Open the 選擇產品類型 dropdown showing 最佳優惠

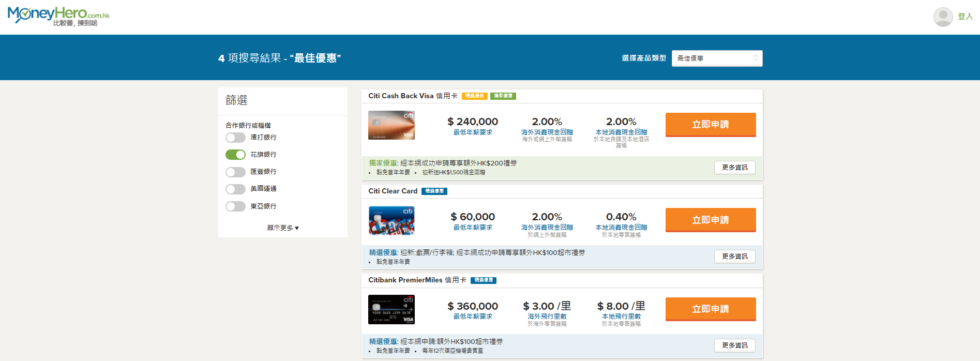(717, 58)
